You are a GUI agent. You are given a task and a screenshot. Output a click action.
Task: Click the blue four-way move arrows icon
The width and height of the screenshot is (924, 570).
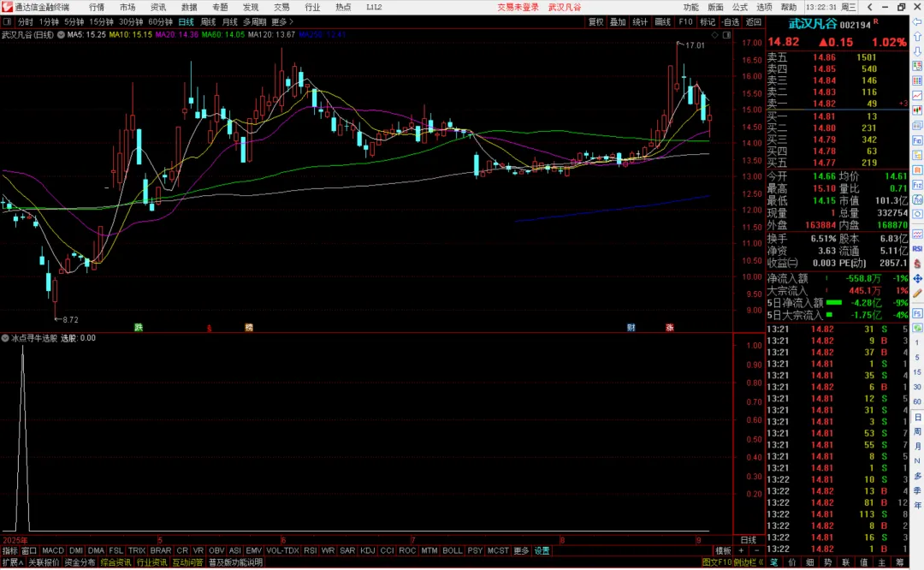coord(917,278)
